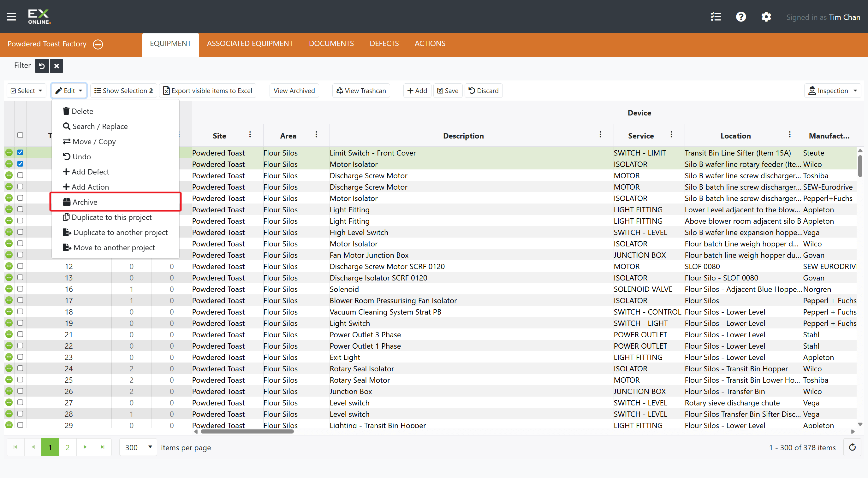
Task: Refresh the grid with the reload icon
Action: pyautogui.click(x=852, y=447)
